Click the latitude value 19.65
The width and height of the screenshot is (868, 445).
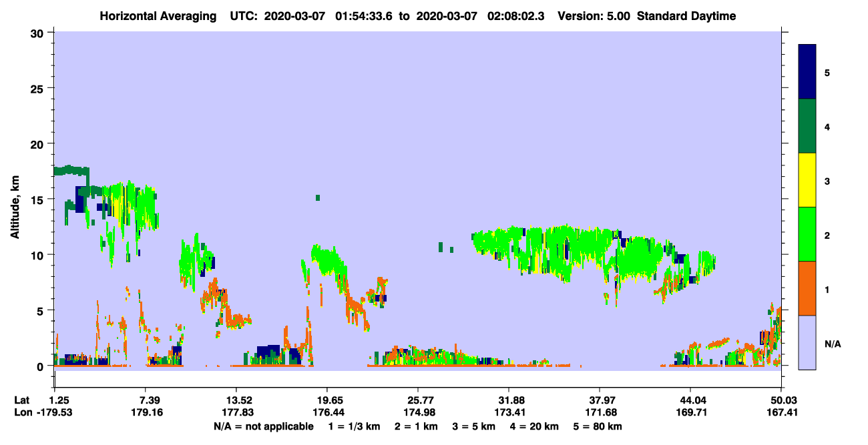coord(327,400)
